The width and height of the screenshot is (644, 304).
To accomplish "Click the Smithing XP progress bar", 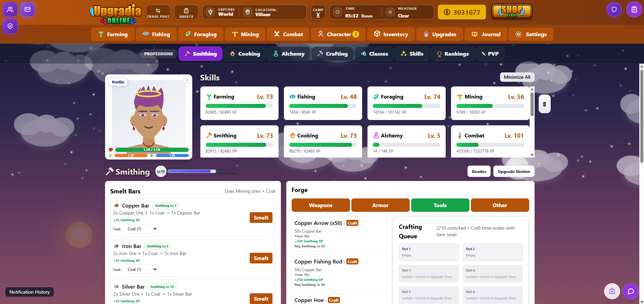I will tap(192, 171).
